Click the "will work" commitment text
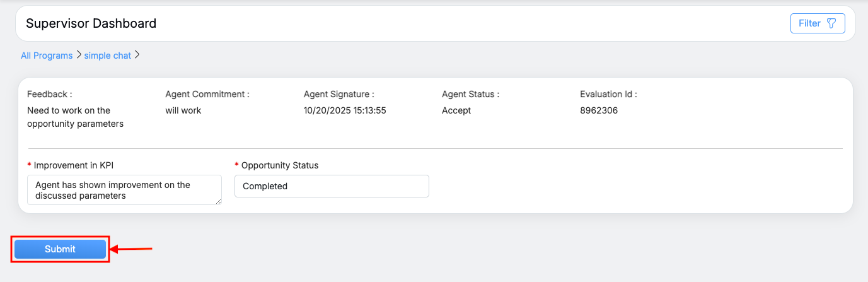Screen dimensions: 868x282 [x=183, y=110]
